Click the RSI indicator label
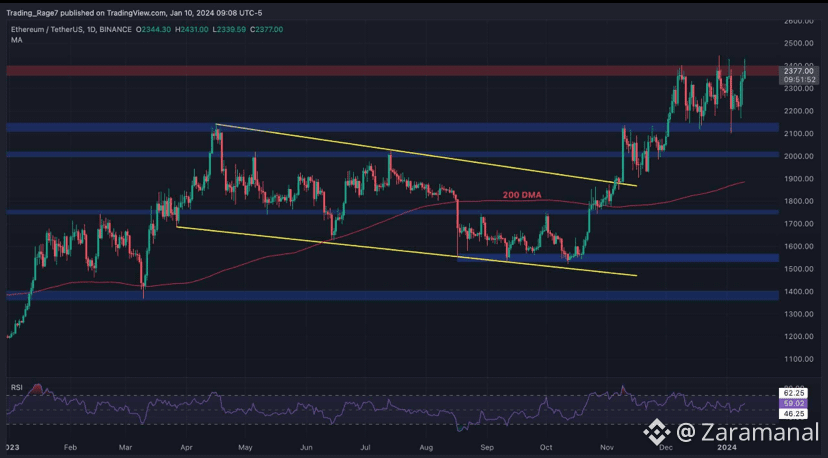Screen dimensions: 828x458 [x=17, y=387]
